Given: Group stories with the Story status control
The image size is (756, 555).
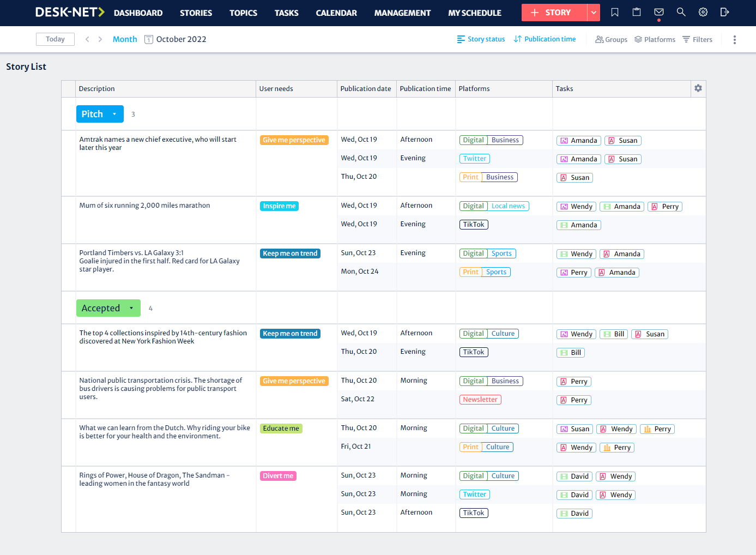Looking at the screenshot, I should click(x=481, y=39).
